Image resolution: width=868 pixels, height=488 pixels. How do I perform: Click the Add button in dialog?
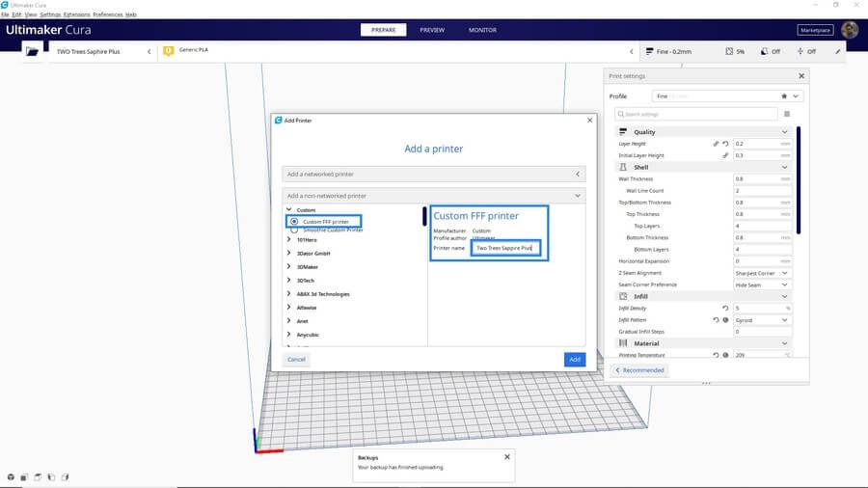tap(574, 359)
